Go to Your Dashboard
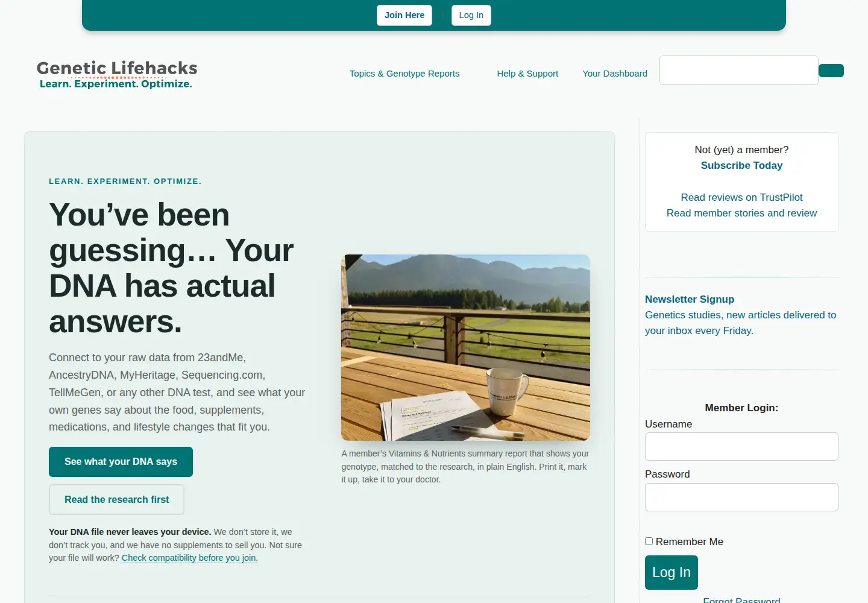Viewport: 868px width, 603px height. pyautogui.click(x=615, y=74)
